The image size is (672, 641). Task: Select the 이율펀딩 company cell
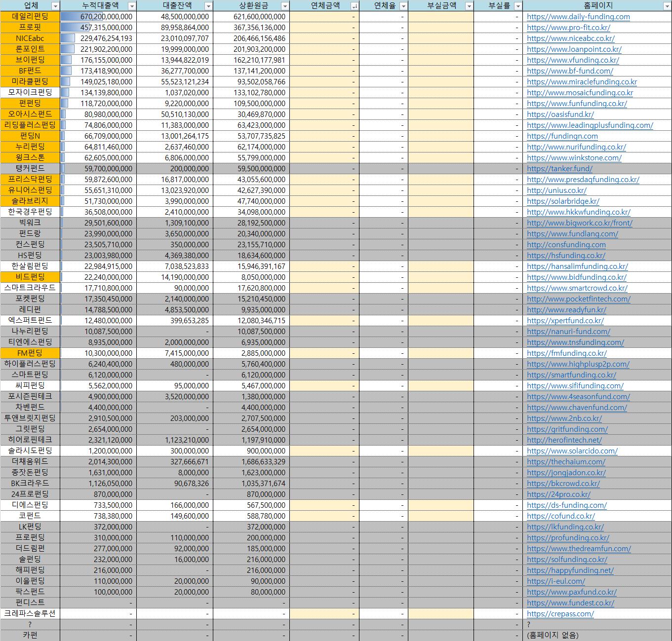(x=30, y=581)
